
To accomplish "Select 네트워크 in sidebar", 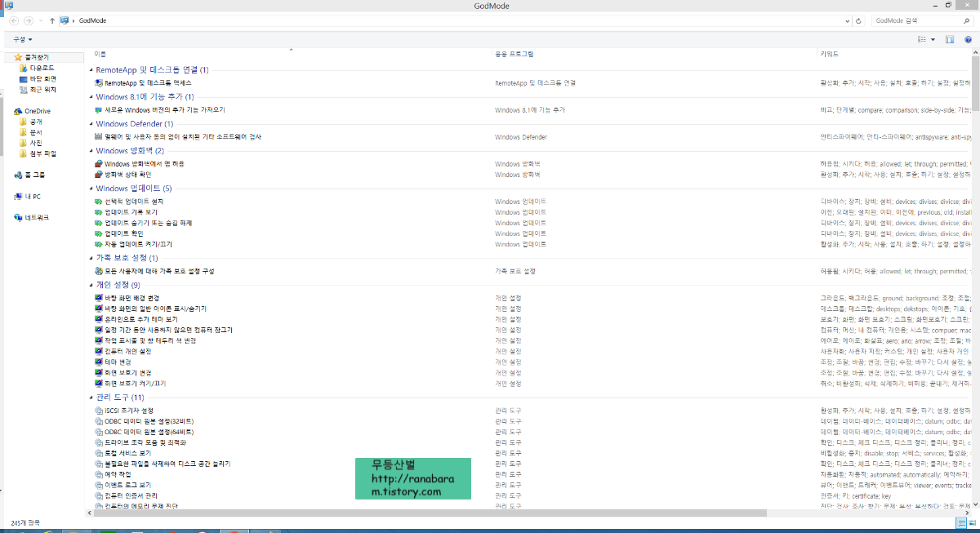I will pos(31,218).
